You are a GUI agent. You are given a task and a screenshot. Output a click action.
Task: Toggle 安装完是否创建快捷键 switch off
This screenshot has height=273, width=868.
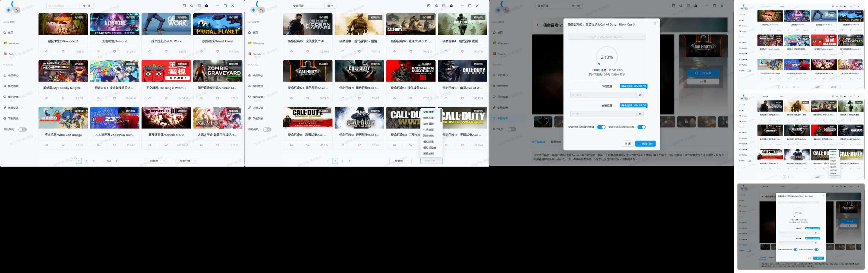[x=601, y=127]
